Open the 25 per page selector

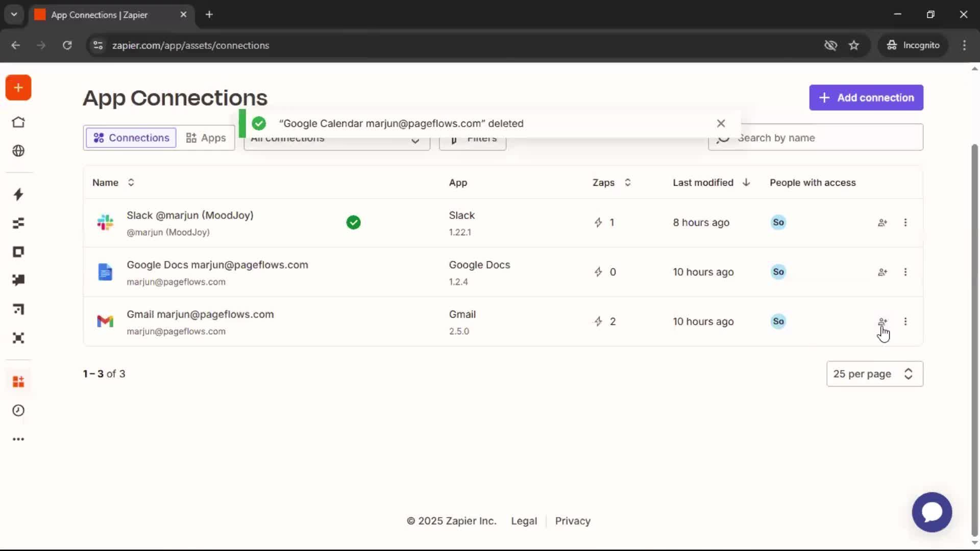tap(875, 374)
